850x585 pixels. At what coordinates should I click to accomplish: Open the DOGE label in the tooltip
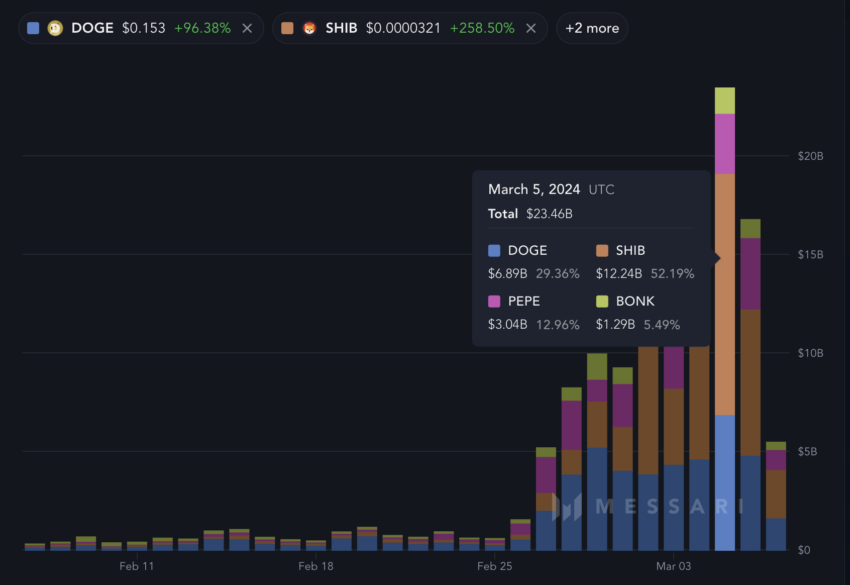525,250
